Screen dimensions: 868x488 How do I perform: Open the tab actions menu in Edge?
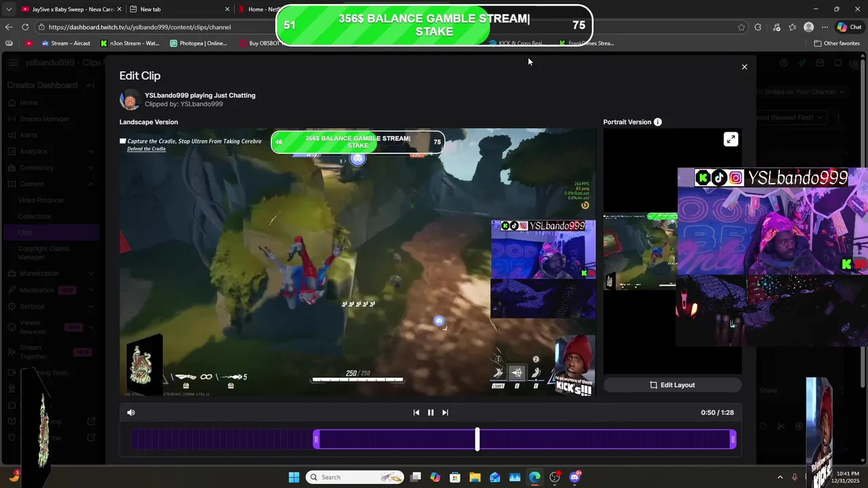click(x=9, y=9)
